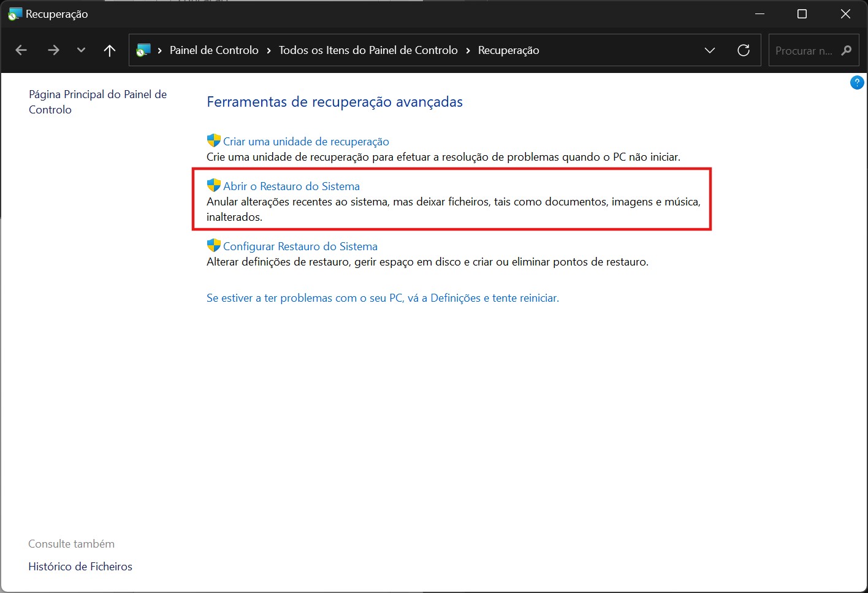Viewport: 868px width, 593px height.
Task: Click the Refresh button in address bar
Action: (743, 50)
